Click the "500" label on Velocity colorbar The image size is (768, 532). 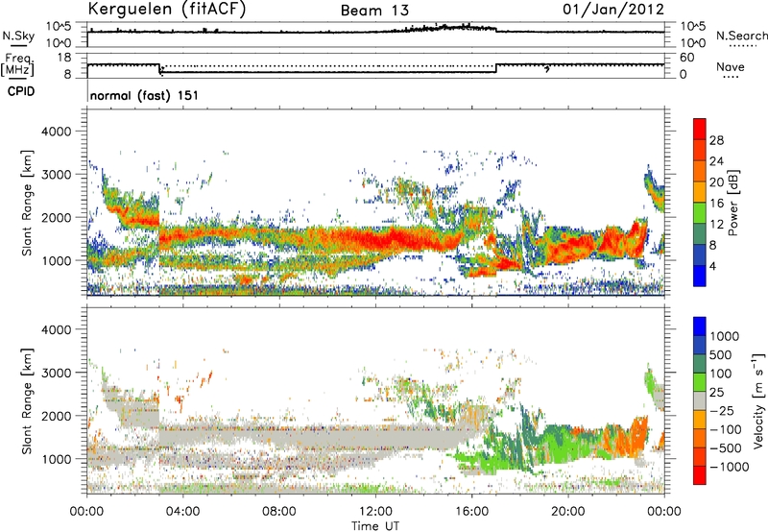tap(721, 355)
